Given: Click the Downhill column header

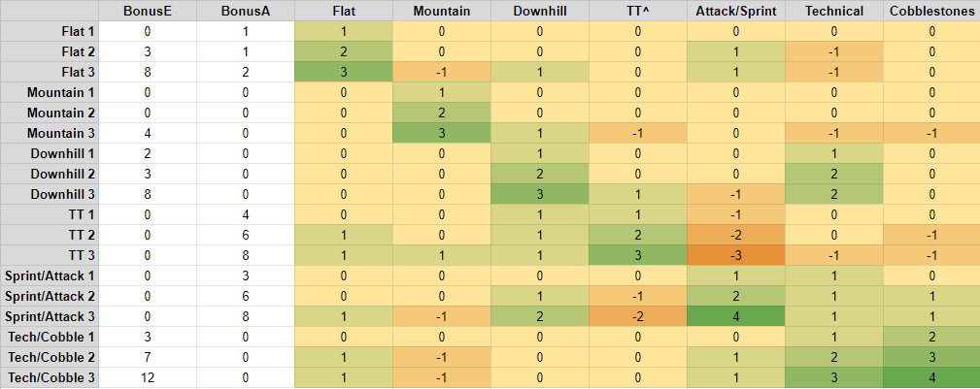Looking at the screenshot, I should [540, 11].
